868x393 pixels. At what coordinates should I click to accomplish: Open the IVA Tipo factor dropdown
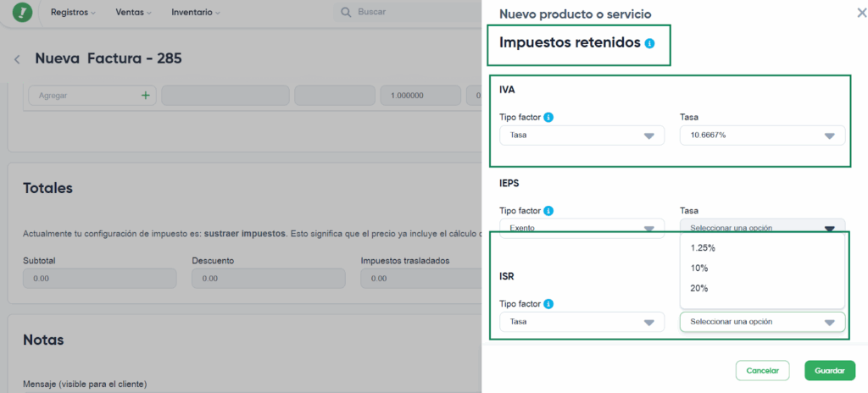coord(581,136)
